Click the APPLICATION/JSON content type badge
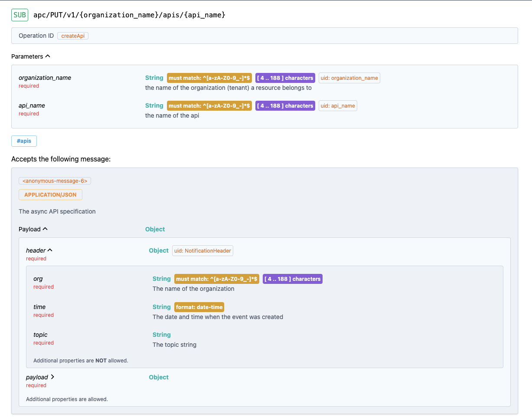This screenshot has width=532, height=418. pos(50,195)
